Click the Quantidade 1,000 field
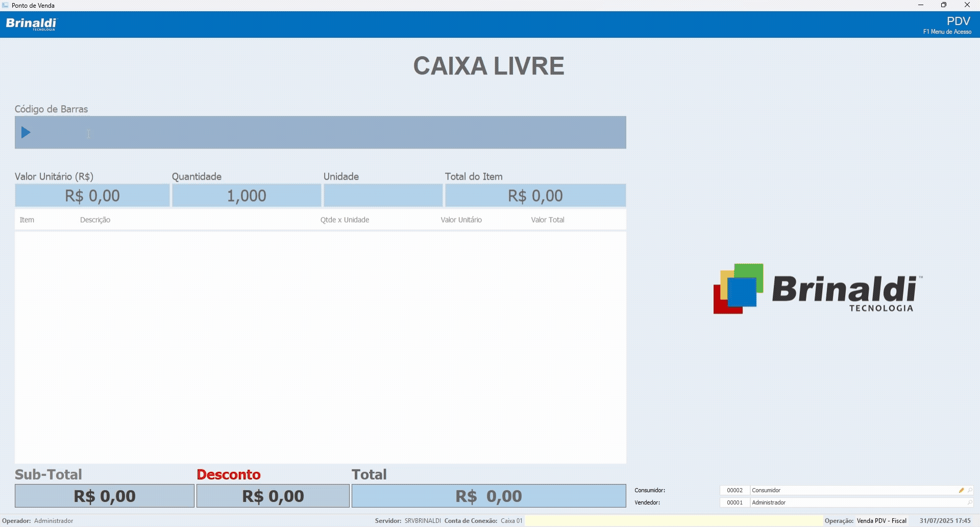This screenshot has width=980, height=527. 247,196
